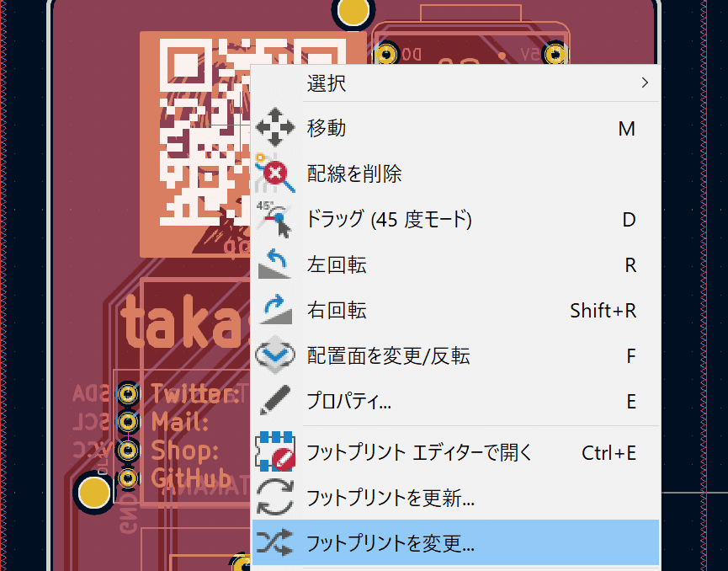Click the large yellow mounting hole at top

pos(353,11)
